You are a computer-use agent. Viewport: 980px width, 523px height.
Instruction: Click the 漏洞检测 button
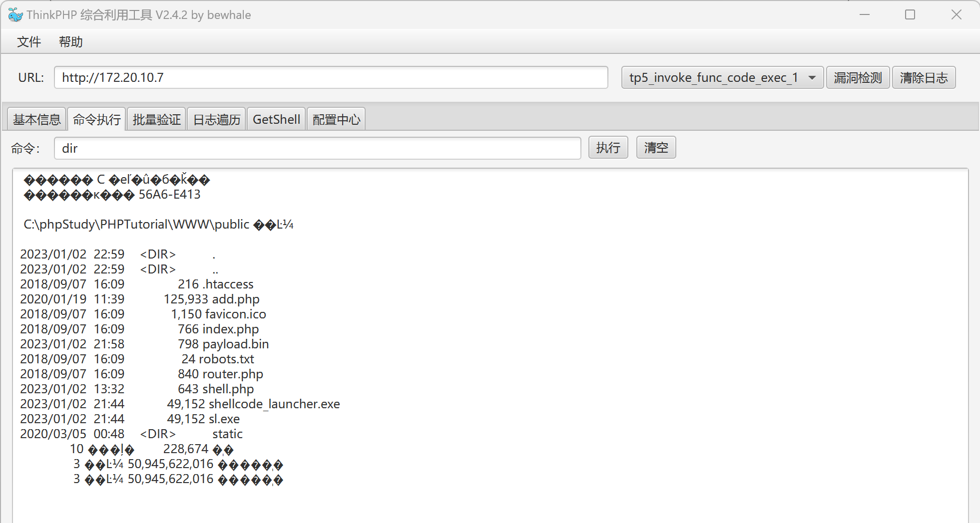[858, 78]
